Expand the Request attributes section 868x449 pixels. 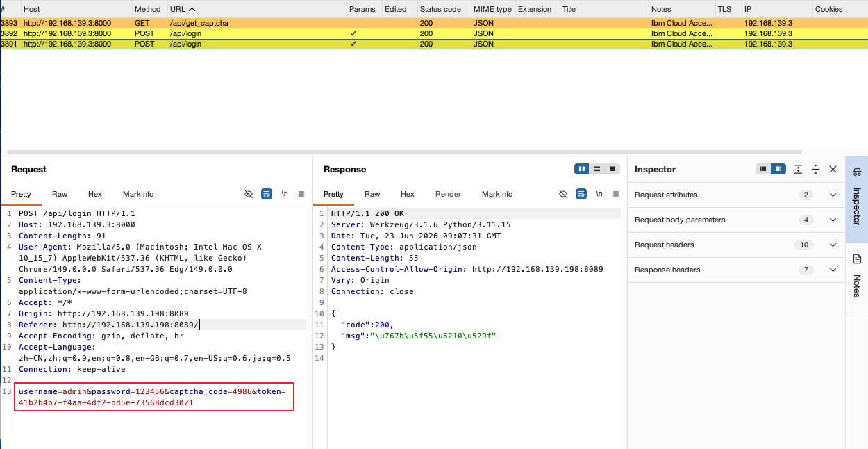coord(736,195)
